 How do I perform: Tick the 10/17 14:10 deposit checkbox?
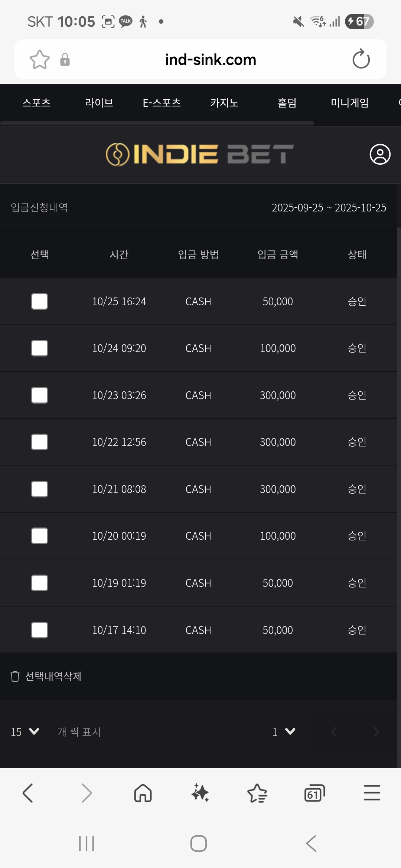click(x=39, y=630)
